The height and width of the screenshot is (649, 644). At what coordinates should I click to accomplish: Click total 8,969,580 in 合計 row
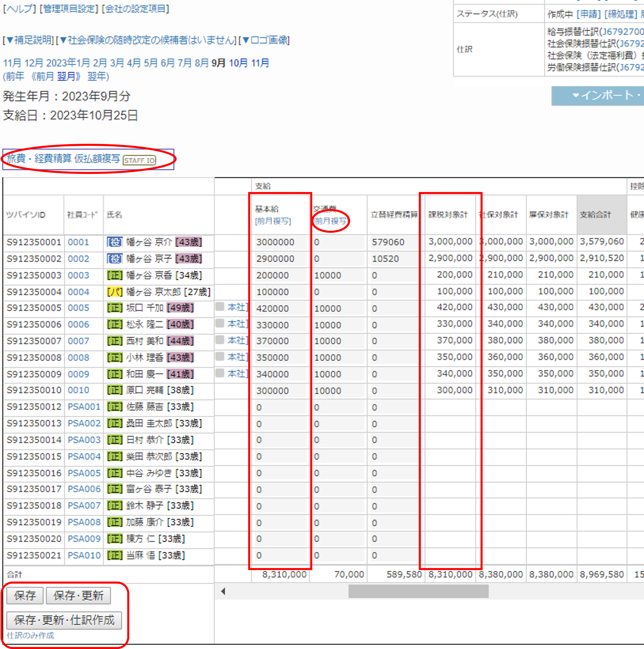pos(602,574)
